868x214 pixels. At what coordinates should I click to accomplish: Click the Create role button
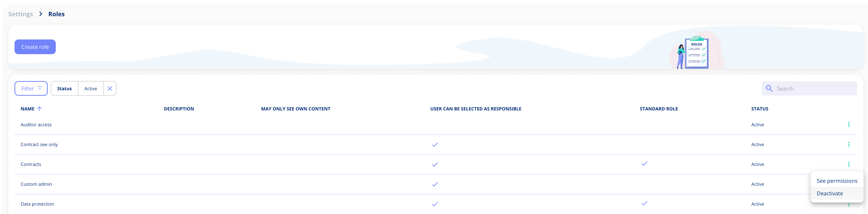[x=35, y=47]
